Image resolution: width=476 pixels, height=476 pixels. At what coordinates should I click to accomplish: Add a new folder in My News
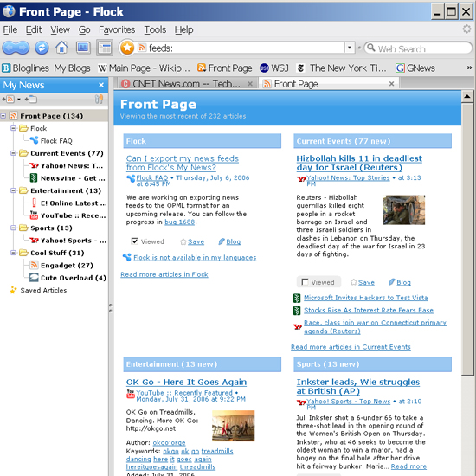(31, 100)
